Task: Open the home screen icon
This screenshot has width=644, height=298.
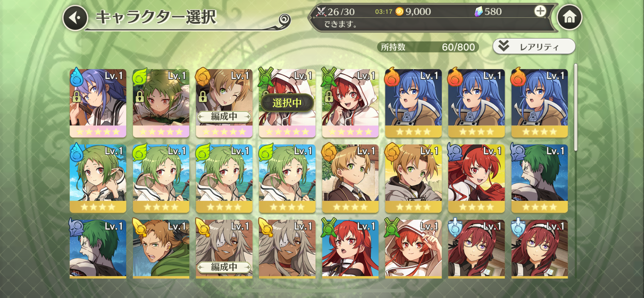Action: pyautogui.click(x=570, y=17)
